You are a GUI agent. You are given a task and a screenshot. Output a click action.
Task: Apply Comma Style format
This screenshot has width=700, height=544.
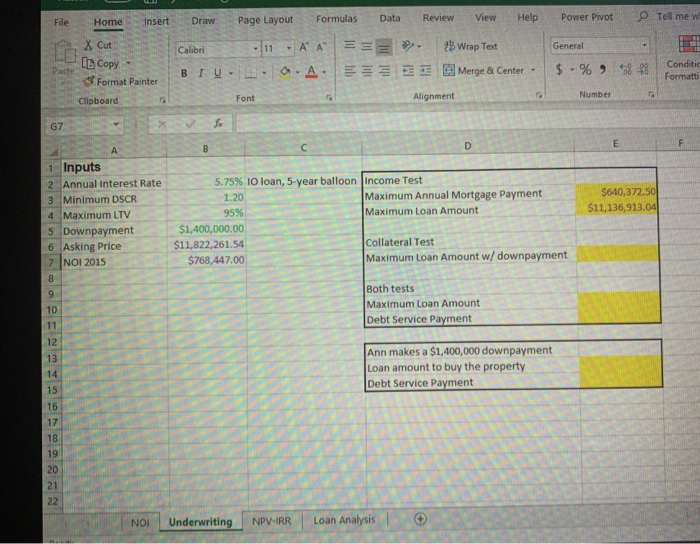603,69
